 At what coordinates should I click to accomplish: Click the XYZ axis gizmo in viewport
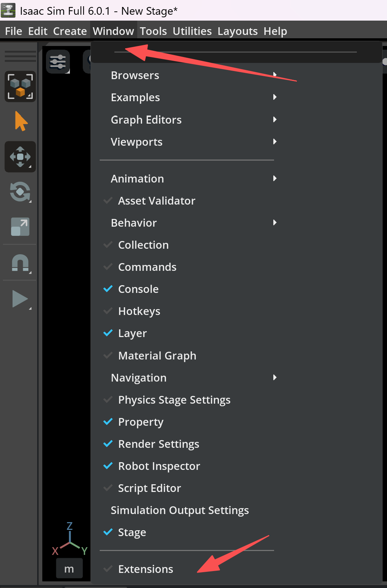[x=70, y=539]
